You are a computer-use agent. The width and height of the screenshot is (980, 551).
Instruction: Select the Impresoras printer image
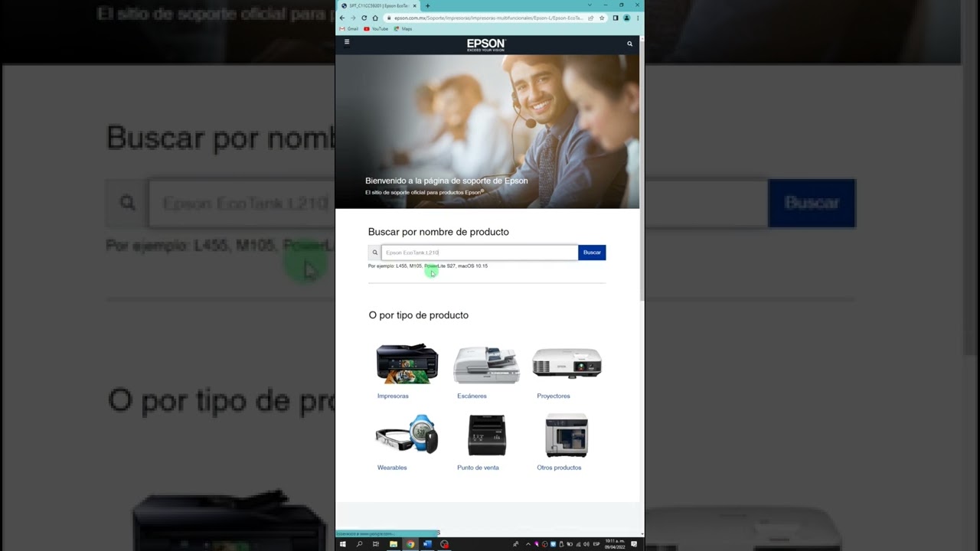click(407, 363)
